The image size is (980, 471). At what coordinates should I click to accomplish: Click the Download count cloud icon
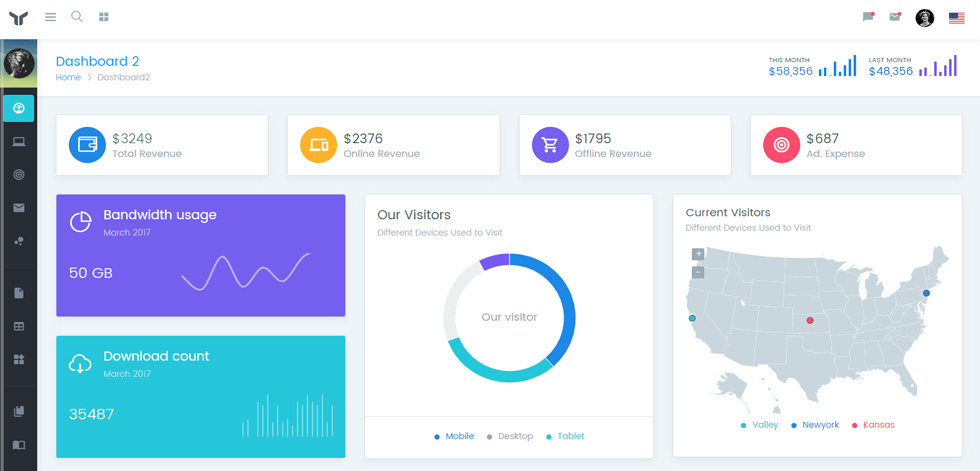pyautogui.click(x=80, y=363)
